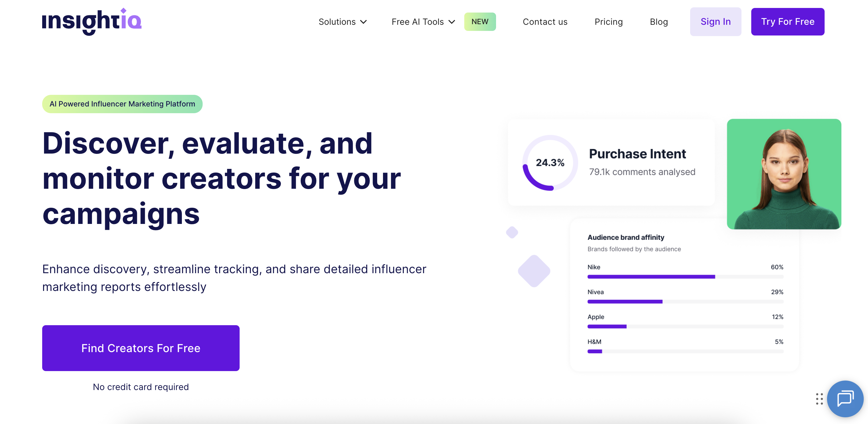Click the chevron next to Solutions
The width and height of the screenshot is (868, 424).
pyautogui.click(x=363, y=22)
